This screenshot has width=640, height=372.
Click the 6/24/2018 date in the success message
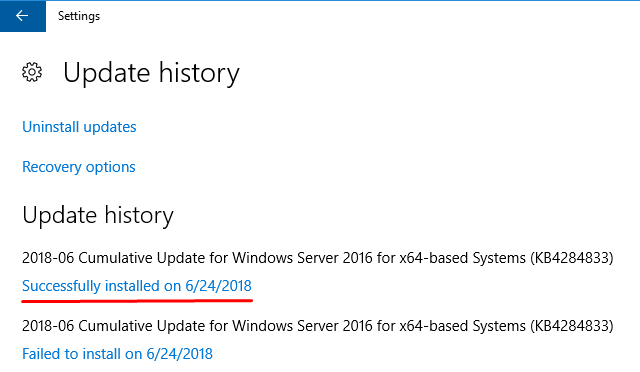tap(218, 286)
